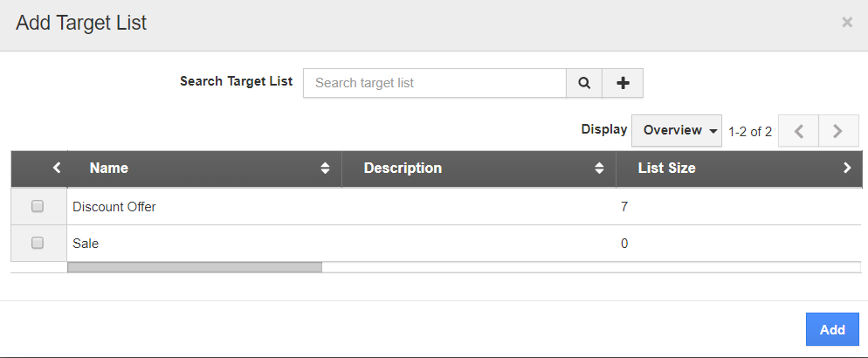
Task: Click the Name column header
Action: [109, 169]
